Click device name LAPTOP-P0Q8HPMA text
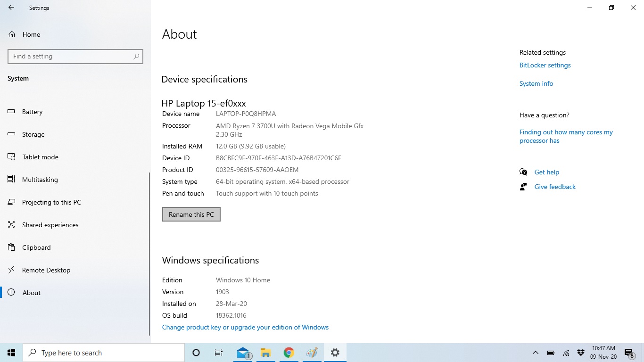Viewport: 644px width, 362px height. pos(246,114)
